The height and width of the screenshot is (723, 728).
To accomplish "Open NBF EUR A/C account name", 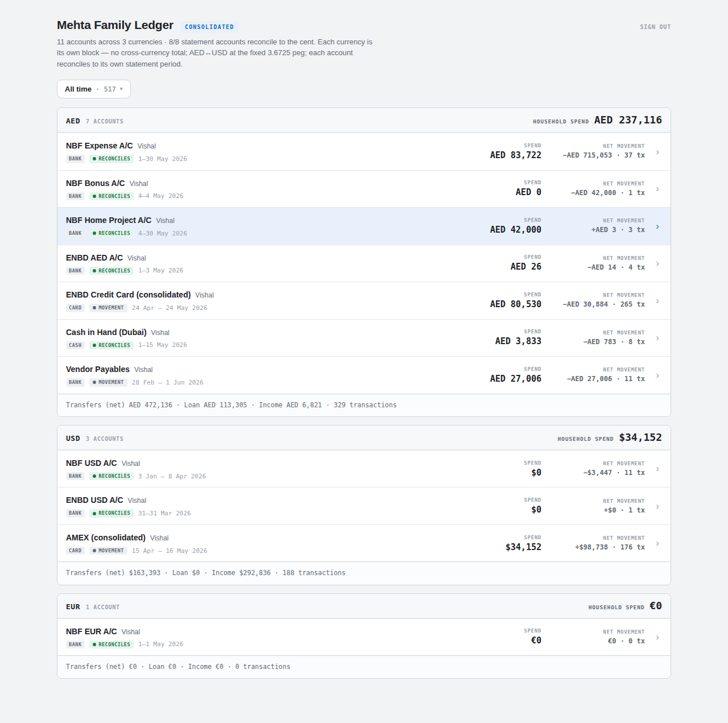I will pyautogui.click(x=92, y=631).
